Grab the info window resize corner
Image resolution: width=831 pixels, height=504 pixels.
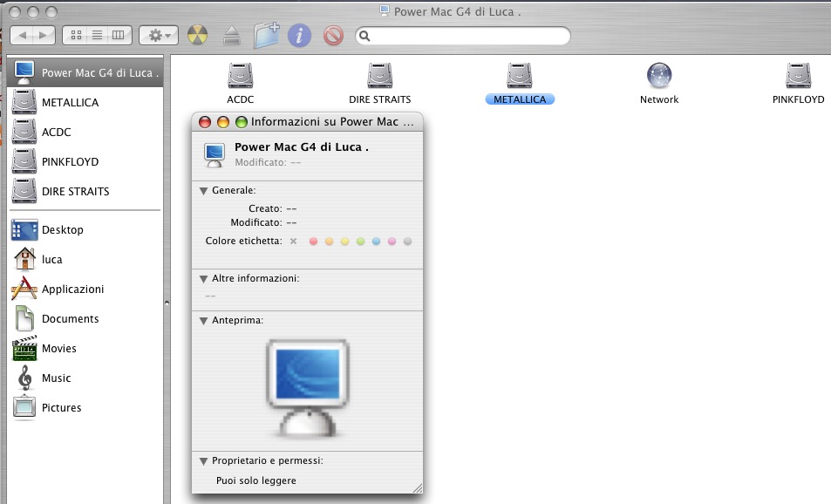tap(418, 488)
